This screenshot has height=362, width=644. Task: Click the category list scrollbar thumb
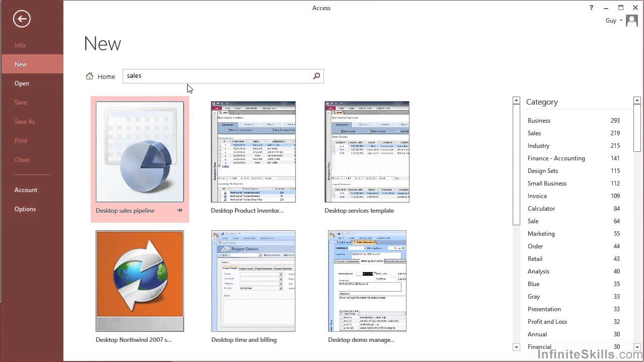pos(637,128)
